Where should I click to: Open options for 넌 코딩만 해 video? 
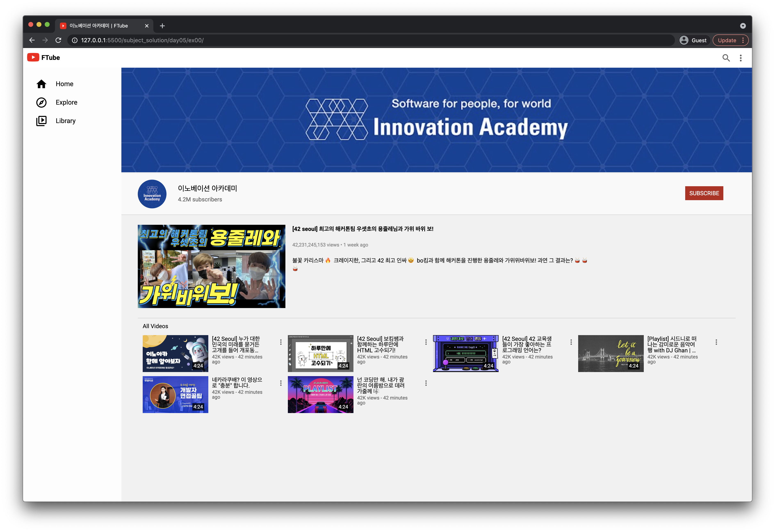tap(426, 383)
